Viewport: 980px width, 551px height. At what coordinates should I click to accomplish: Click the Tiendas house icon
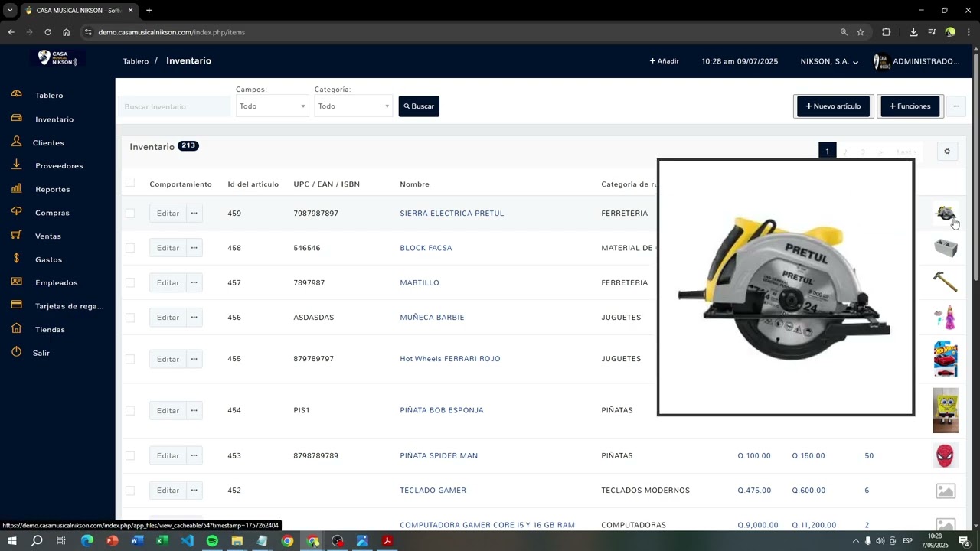pyautogui.click(x=16, y=328)
